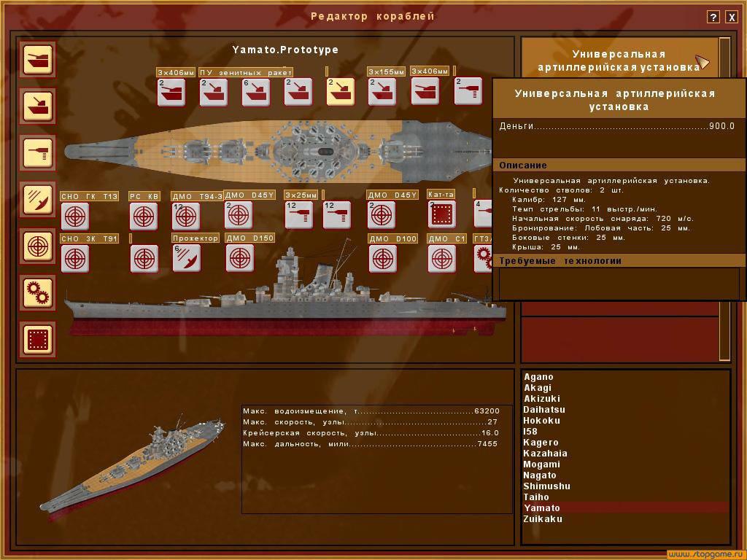Select the 3×25мм gun slot
747x560 pixels.
tap(298, 215)
